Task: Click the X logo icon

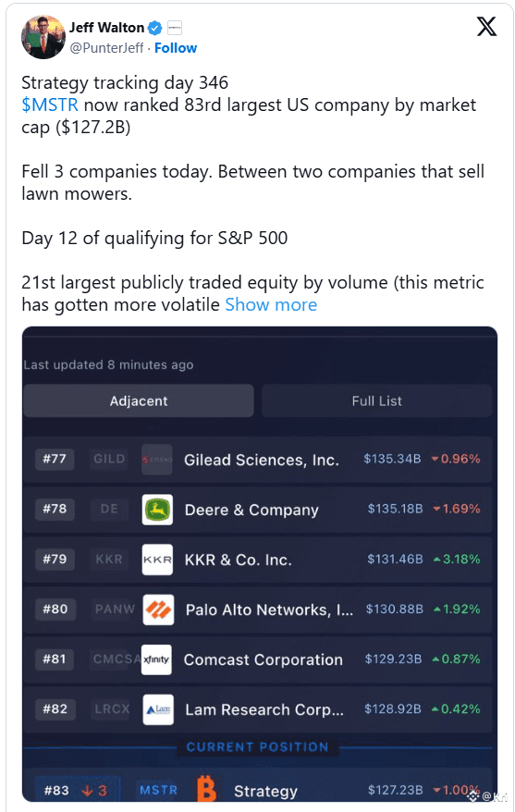Action: tap(486, 27)
